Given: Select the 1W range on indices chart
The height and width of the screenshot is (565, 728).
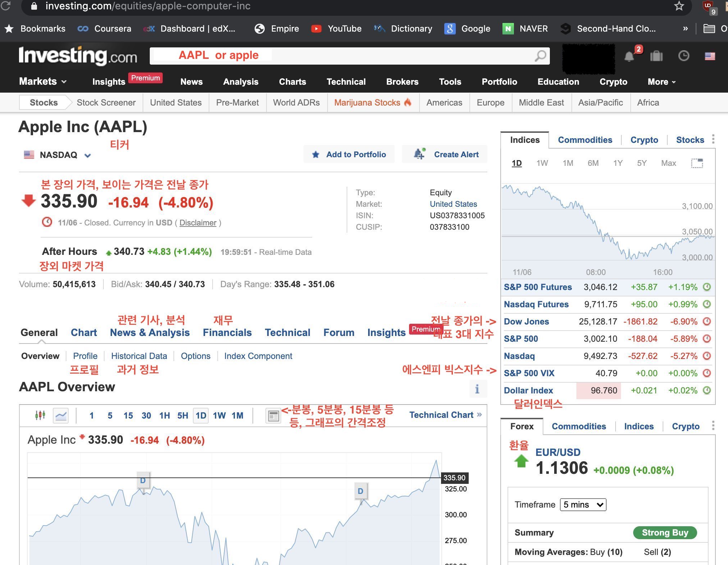Looking at the screenshot, I should pyautogui.click(x=542, y=163).
